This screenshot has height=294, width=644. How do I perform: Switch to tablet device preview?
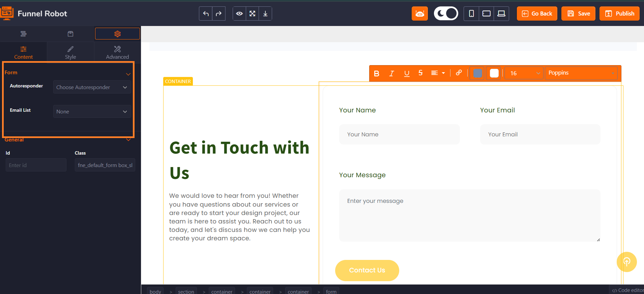[x=487, y=14]
